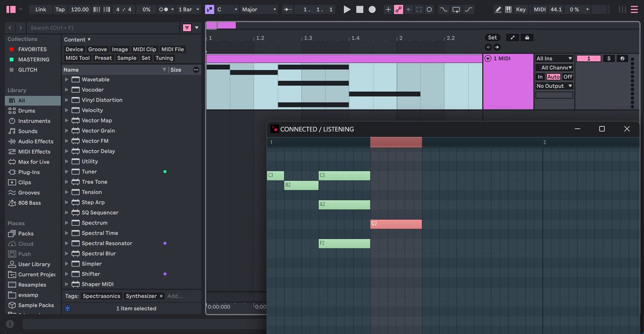Arm the Arrangement Record button
This screenshot has height=334, width=644.
click(372, 10)
